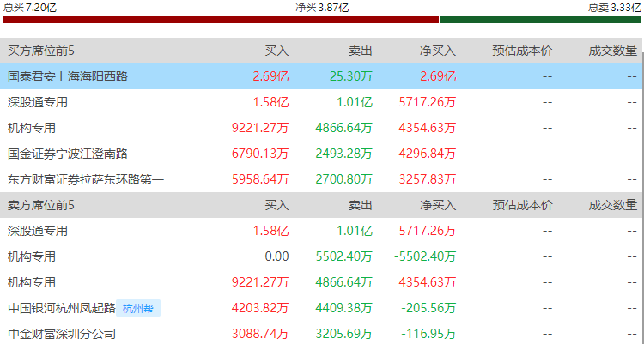Viewport: 644px width, 344px height.
Task: Click the -5502.40万 net buy value
Action: pos(425,256)
